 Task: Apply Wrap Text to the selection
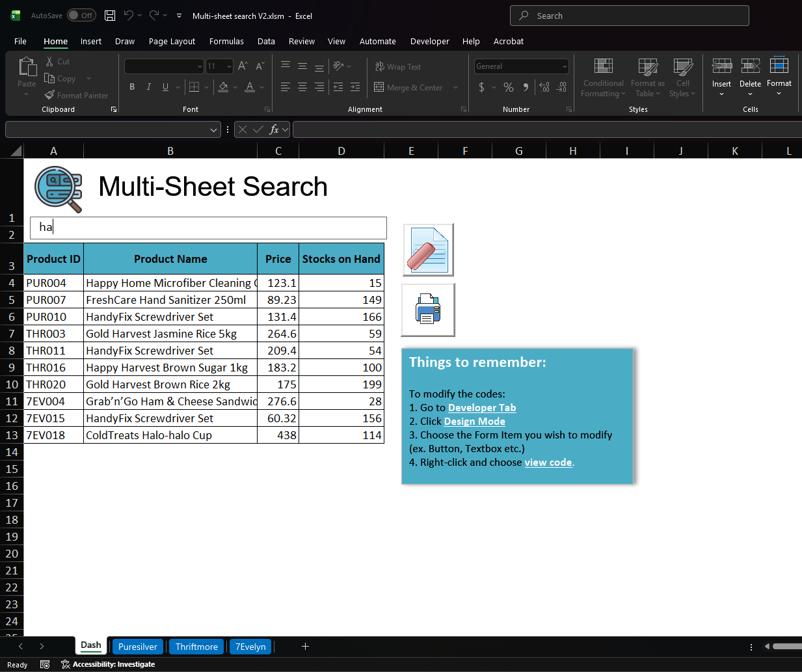397,66
